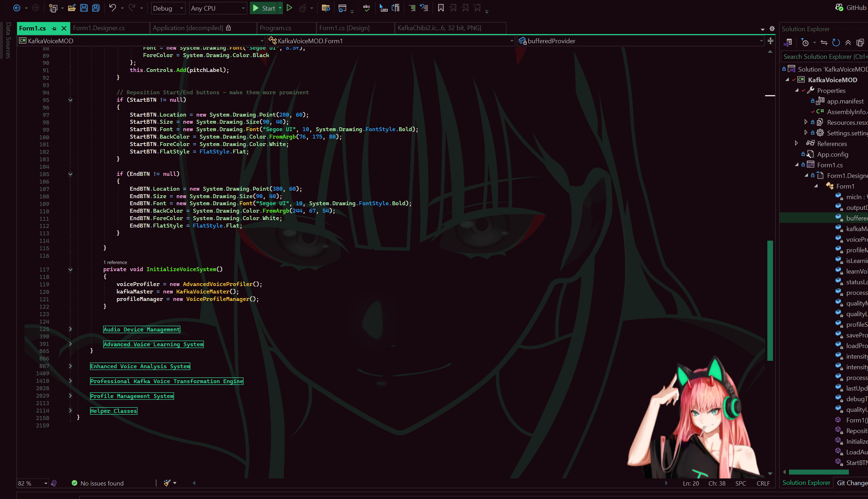
Task: Expand the References node in Solution Explorer
Action: pyautogui.click(x=796, y=143)
